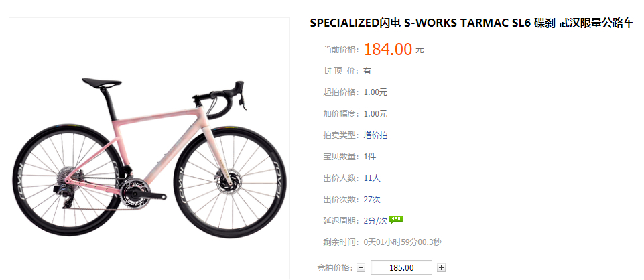The width and height of the screenshot is (644, 280).
Task: Click the 延迟周期 label
Action: (341, 221)
